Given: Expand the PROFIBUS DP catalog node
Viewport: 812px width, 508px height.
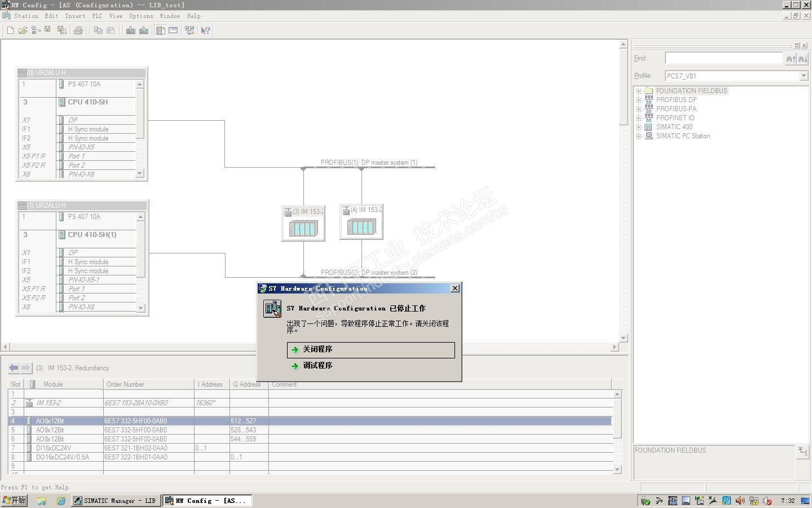Looking at the screenshot, I should [x=638, y=100].
